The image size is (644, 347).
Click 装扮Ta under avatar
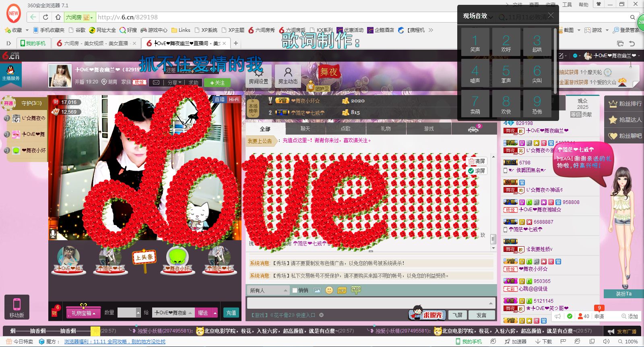623,294
